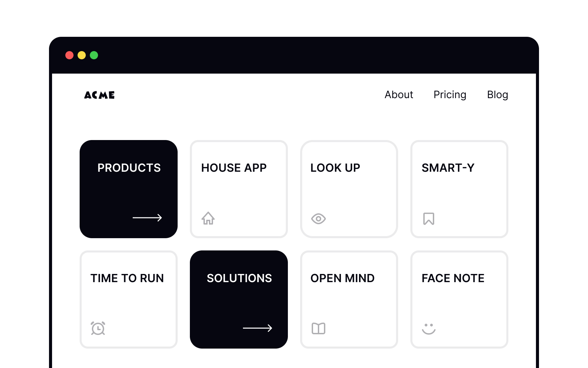
Task: Navigate to the Pricing section
Action: (450, 95)
